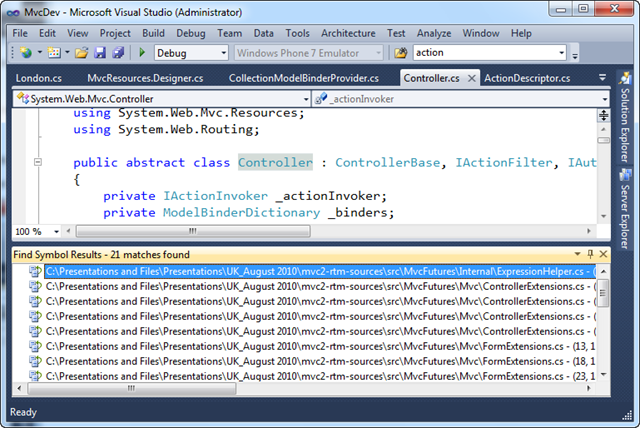Open the Help menu
This screenshot has height=428, width=640.
[x=521, y=33]
